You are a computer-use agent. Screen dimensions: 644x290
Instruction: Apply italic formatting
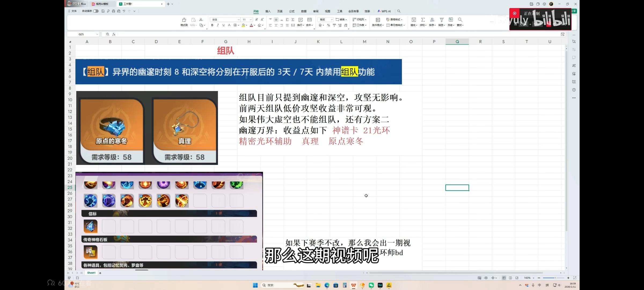click(218, 25)
